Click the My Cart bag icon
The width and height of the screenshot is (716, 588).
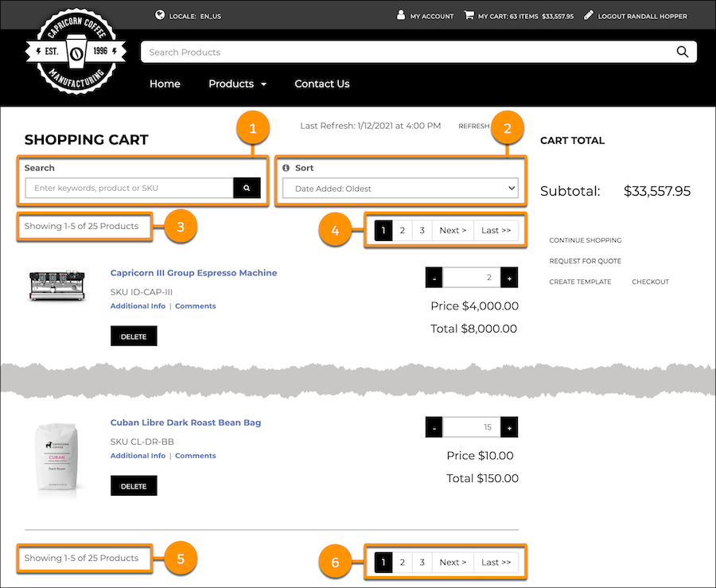click(x=471, y=15)
